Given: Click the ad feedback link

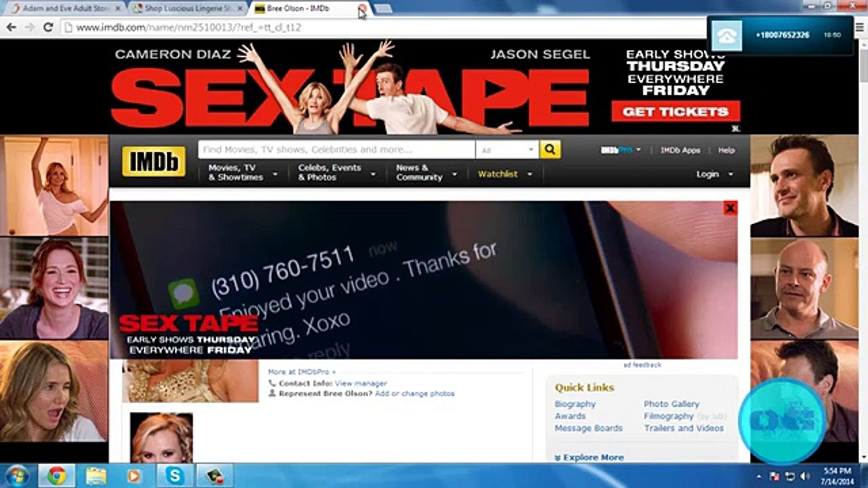Looking at the screenshot, I should pyautogui.click(x=642, y=365).
